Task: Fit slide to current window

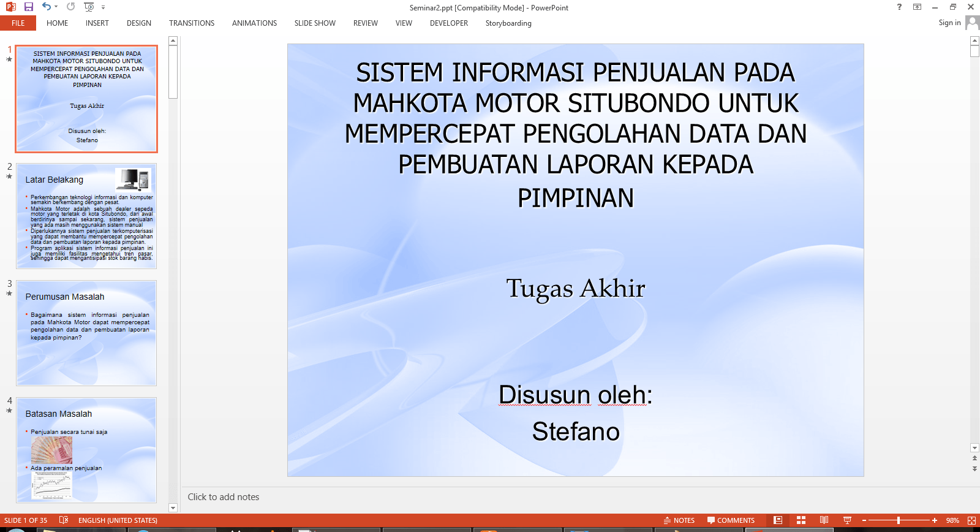Action: [971, 520]
